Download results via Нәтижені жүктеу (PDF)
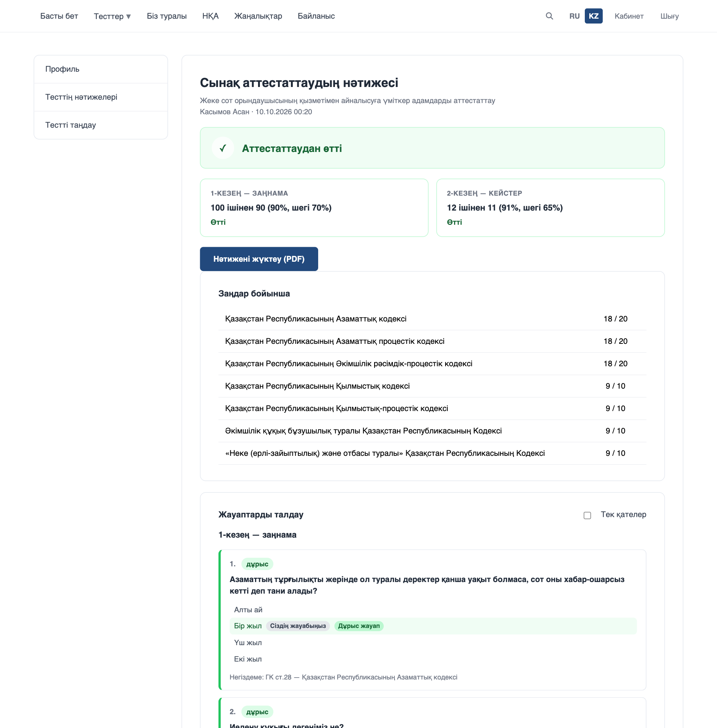 (x=259, y=259)
